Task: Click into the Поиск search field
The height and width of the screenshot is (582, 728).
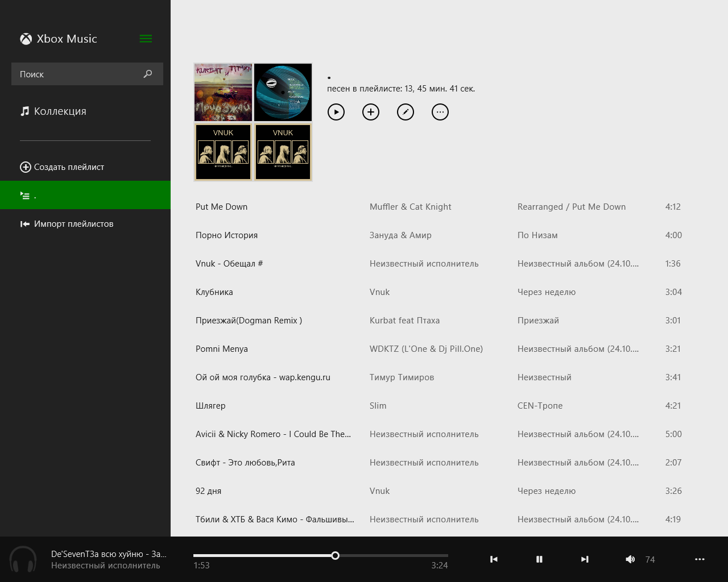Action: click(x=87, y=74)
